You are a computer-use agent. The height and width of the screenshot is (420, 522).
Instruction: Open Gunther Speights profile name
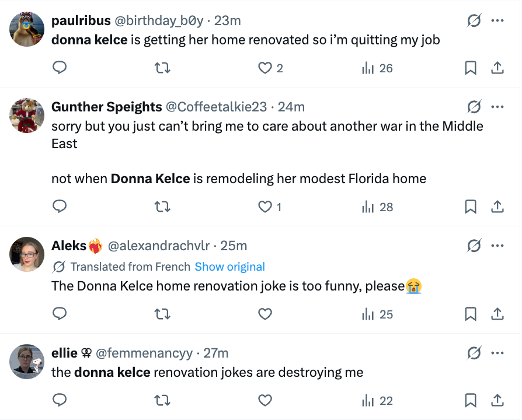click(107, 107)
